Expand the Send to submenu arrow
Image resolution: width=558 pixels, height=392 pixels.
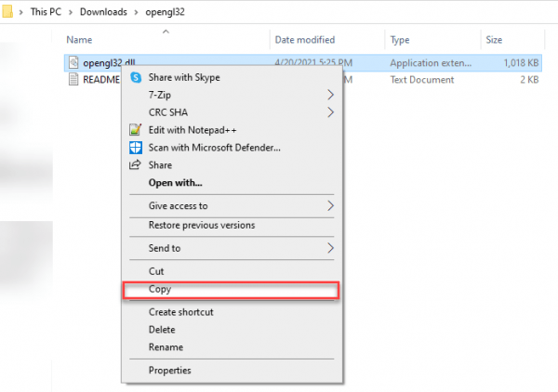tap(330, 248)
